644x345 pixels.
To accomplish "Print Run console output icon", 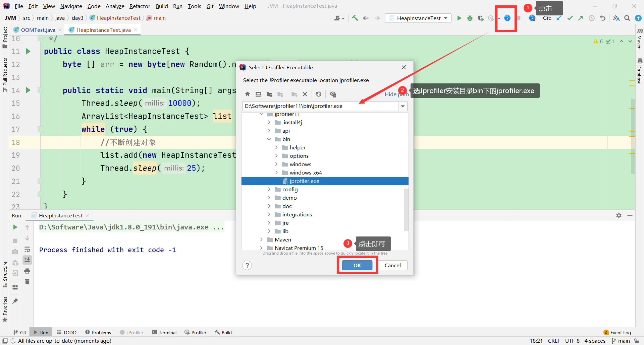I will (x=27, y=271).
